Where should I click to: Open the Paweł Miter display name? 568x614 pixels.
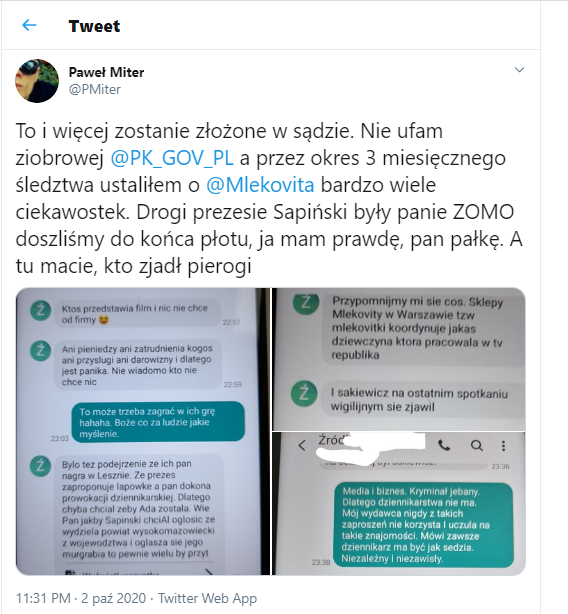click(106, 72)
